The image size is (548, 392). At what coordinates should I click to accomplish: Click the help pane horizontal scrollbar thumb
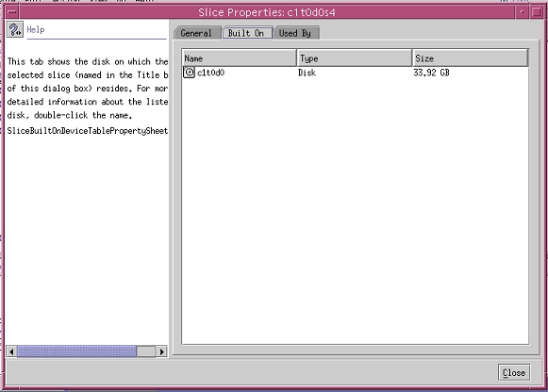(x=76, y=351)
